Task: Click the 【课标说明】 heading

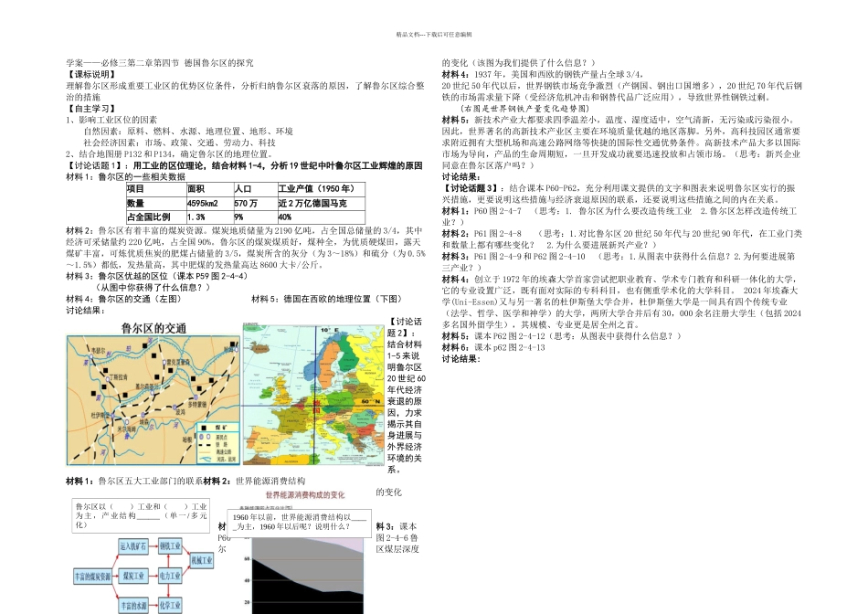Action: coord(92,75)
